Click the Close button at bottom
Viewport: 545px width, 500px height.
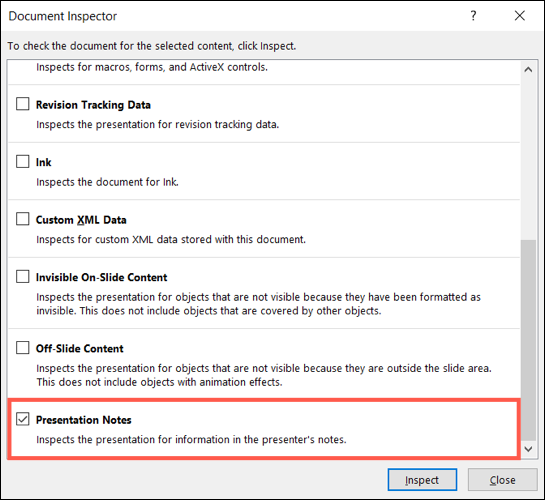coord(502,480)
